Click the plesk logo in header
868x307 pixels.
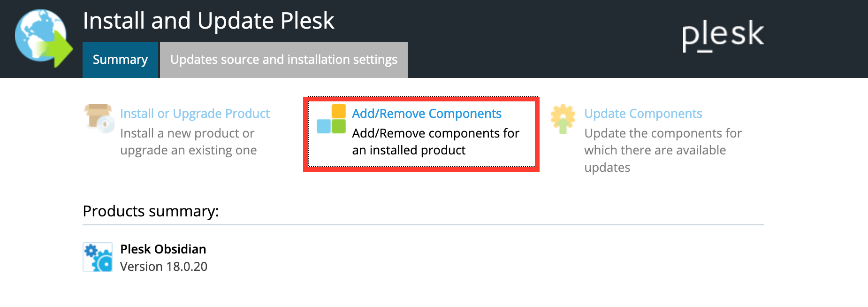click(x=723, y=35)
